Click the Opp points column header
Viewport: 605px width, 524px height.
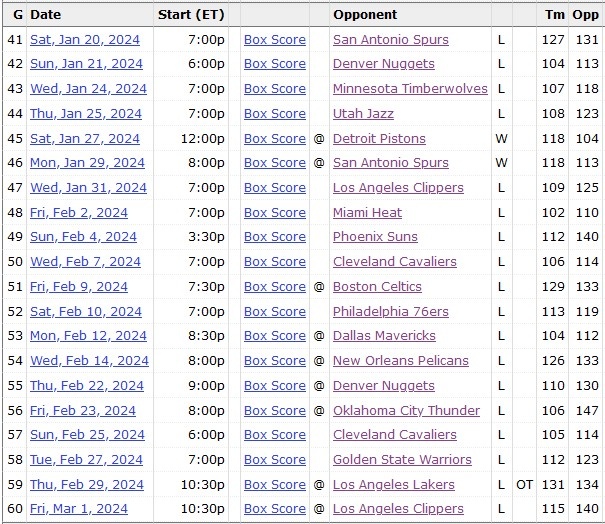tap(586, 15)
